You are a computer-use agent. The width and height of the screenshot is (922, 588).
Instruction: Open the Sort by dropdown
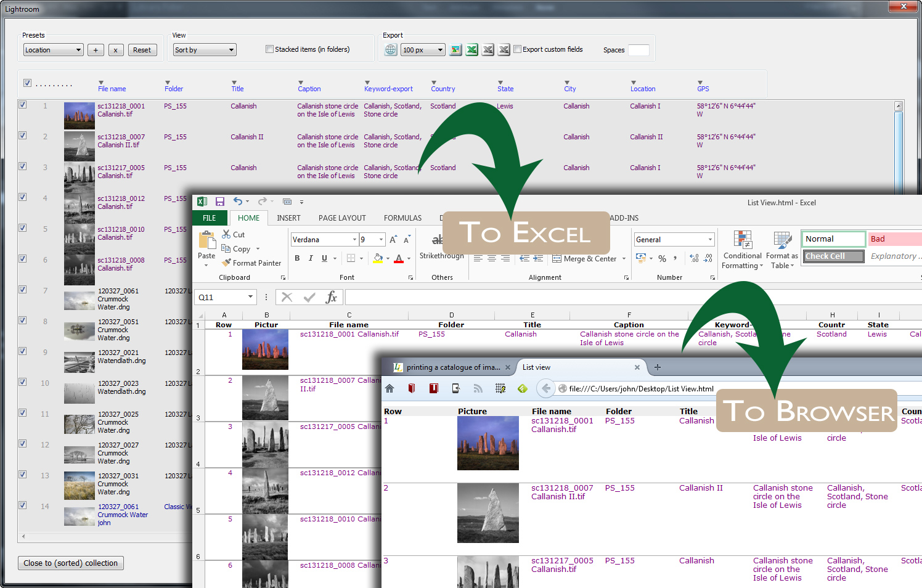click(x=205, y=50)
